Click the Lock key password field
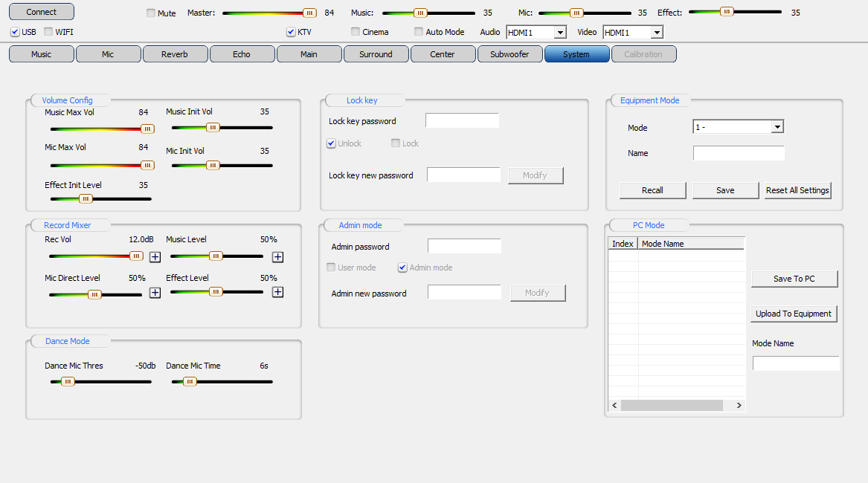 pos(462,121)
